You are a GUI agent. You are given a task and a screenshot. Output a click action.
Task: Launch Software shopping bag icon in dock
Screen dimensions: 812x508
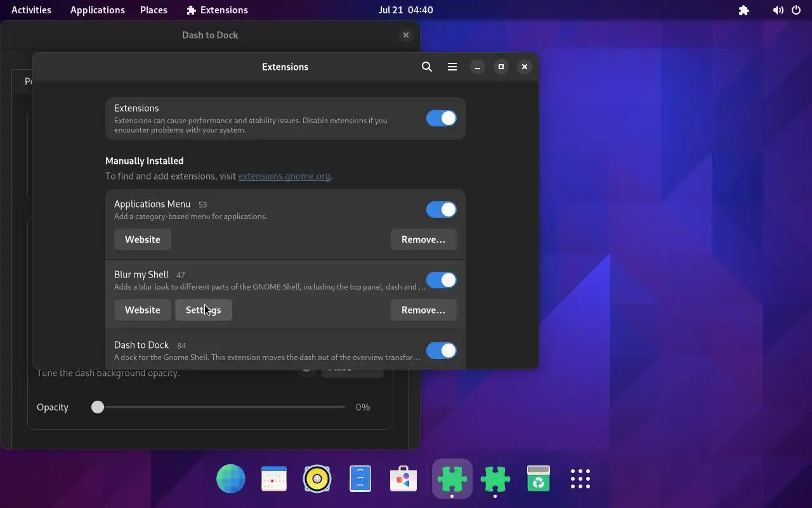tap(403, 479)
